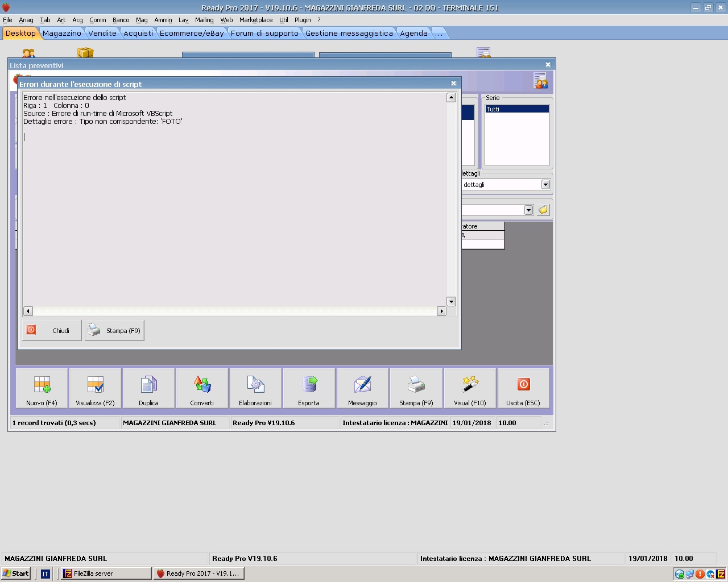Open the Gestione messaggistica tab
Viewport: 728px width, 582px height.
349,33
